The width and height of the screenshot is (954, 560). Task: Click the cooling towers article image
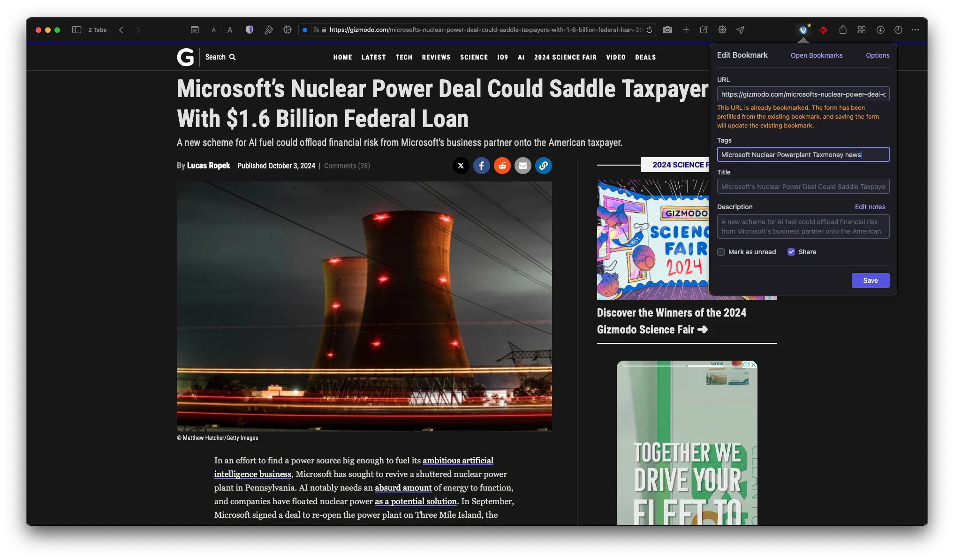pos(364,306)
